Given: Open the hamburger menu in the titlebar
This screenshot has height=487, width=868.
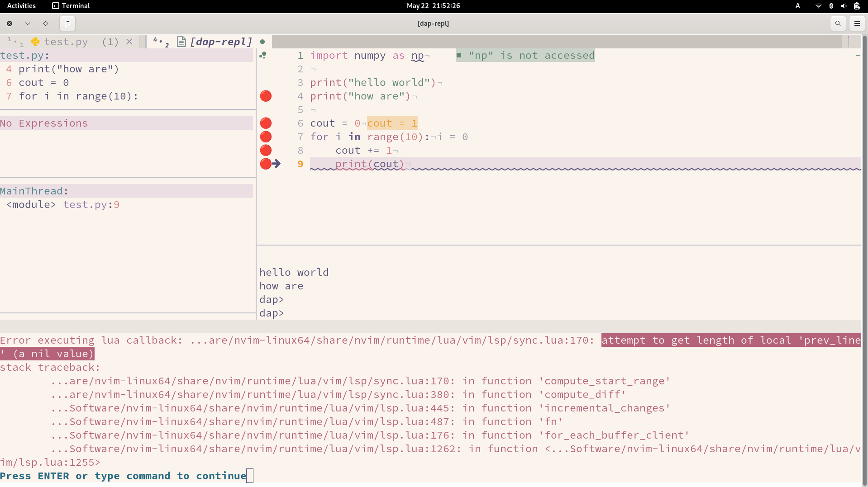Looking at the screenshot, I should click(x=857, y=24).
